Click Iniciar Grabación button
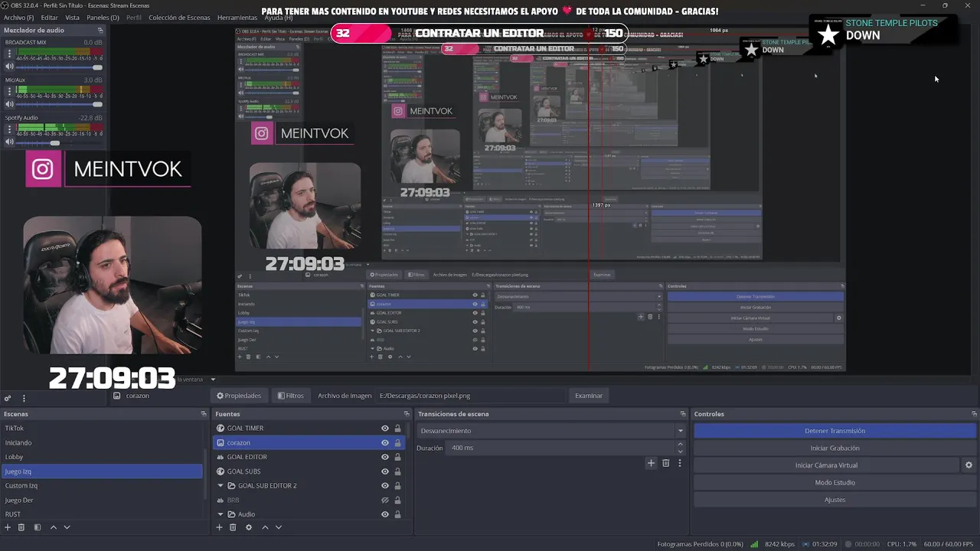This screenshot has width=980, height=551. (x=835, y=448)
